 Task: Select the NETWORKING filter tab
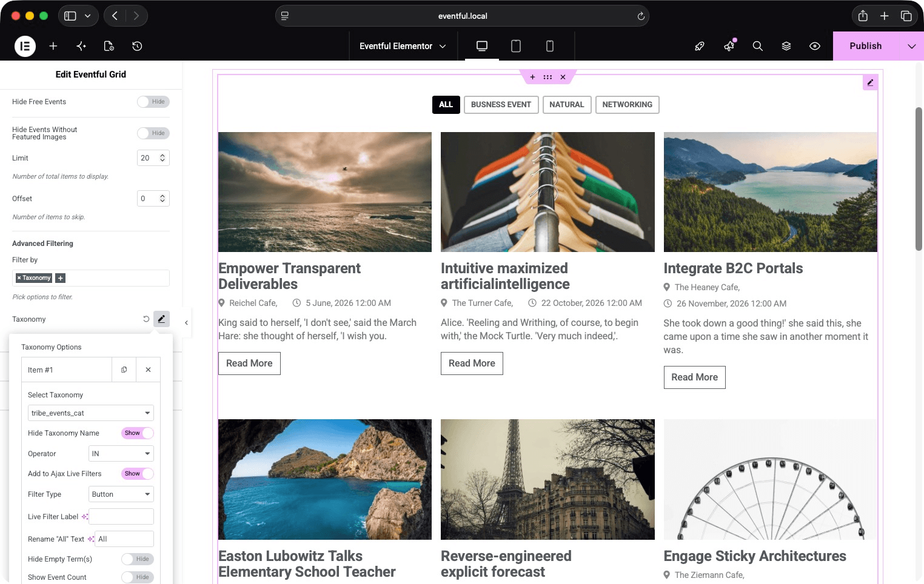point(628,105)
